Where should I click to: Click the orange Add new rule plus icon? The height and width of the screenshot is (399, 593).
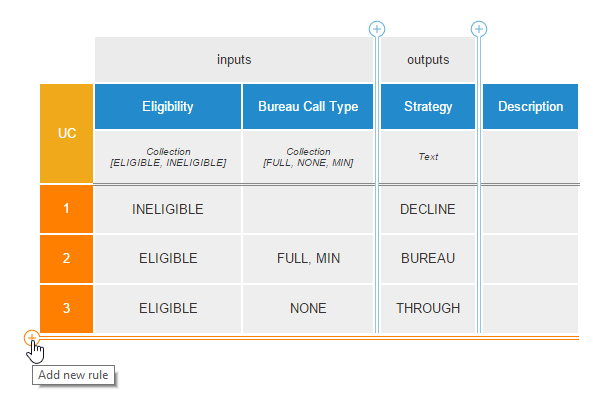point(32,338)
